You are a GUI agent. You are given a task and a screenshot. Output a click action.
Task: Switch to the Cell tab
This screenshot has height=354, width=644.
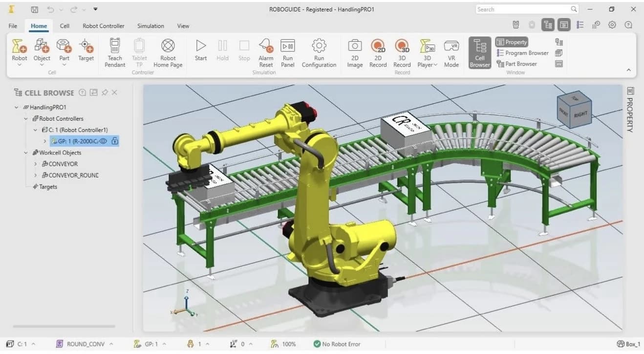[x=64, y=26]
